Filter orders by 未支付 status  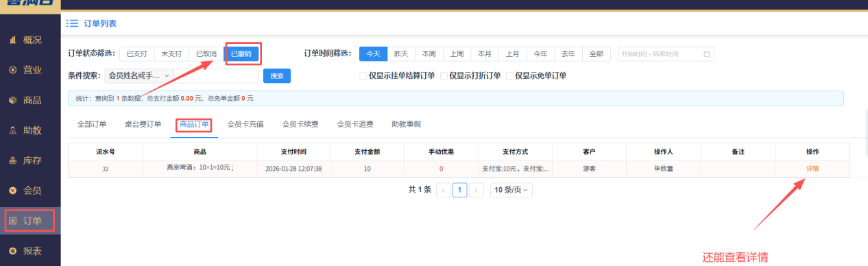tap(171, 53)
